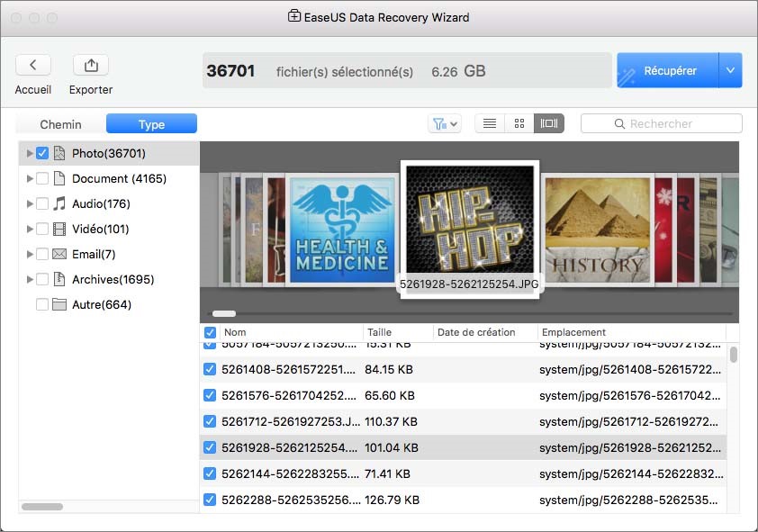
Task: Click the Autre folder icon
Action: point(59,304)
